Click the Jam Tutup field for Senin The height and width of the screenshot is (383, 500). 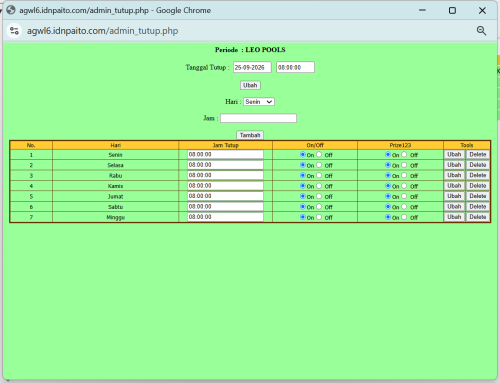point(225,154)
